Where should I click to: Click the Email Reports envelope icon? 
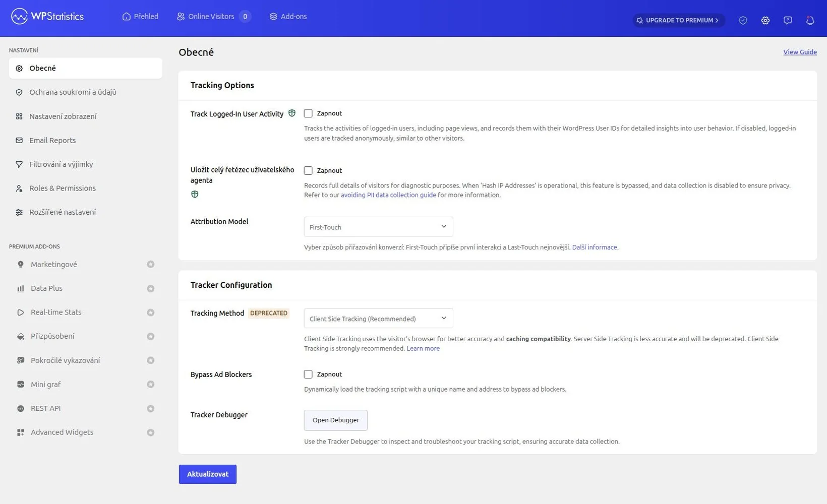19,140
